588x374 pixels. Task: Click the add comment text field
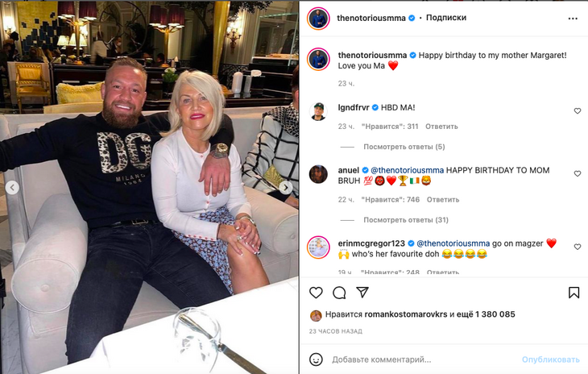(419, 359)
